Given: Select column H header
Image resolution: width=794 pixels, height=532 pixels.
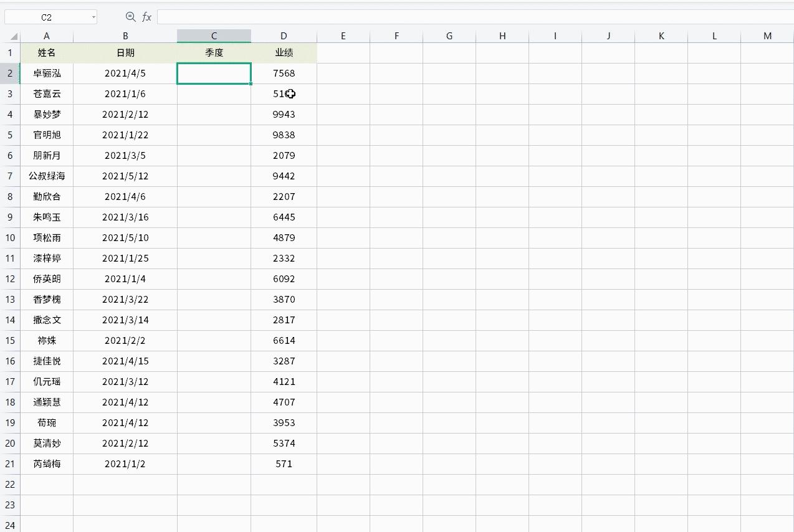Looking at the screenshot, I should 502,36.
